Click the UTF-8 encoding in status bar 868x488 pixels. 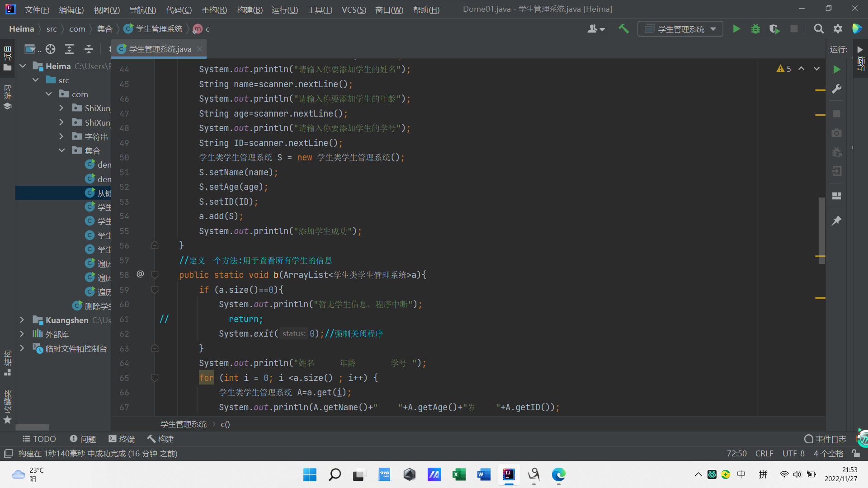[x=793, y=453]
